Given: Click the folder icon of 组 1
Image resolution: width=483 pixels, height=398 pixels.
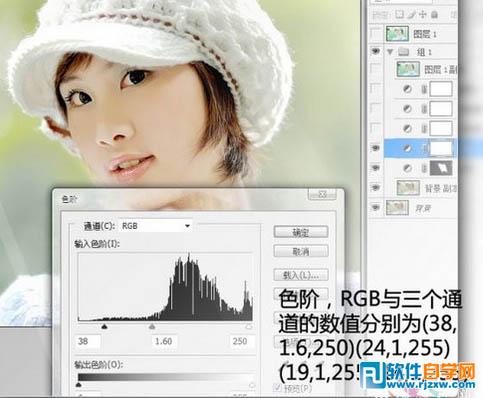Looking at the screenshot, I should pos(404,52).
